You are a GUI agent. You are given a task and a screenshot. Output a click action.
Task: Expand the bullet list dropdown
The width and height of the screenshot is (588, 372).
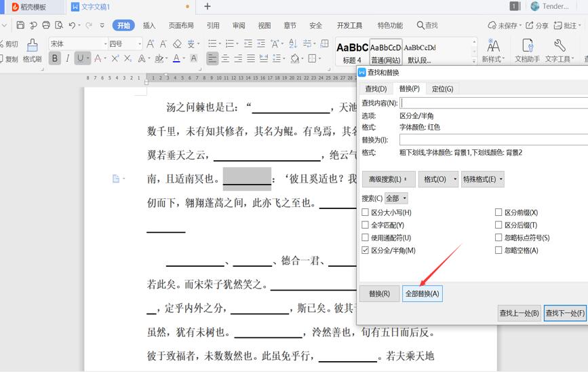pyautogui.click(x=220, y=44)
